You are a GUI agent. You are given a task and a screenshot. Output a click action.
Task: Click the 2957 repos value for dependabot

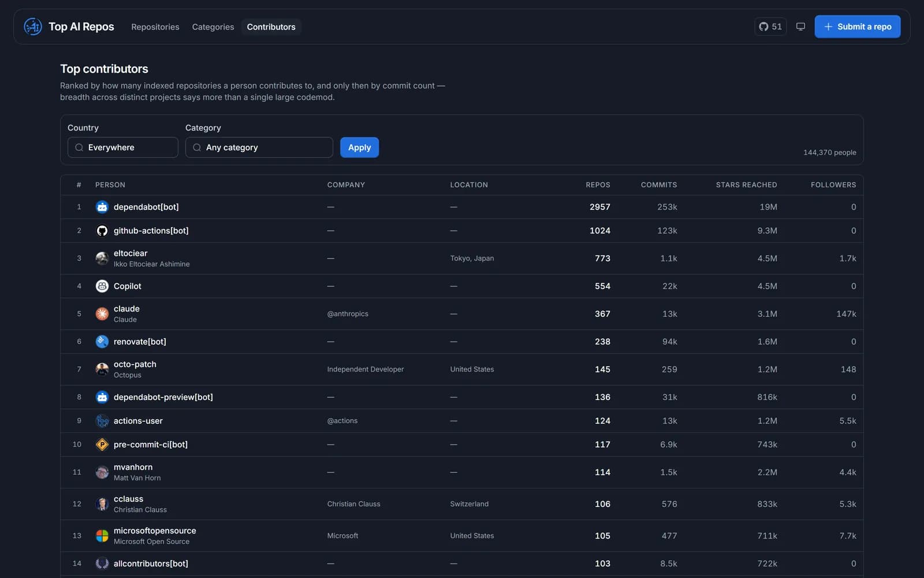[x=600, y=207]
